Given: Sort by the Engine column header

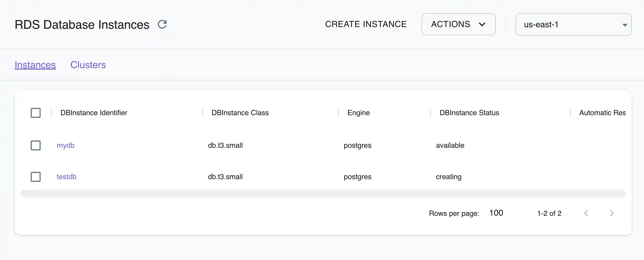Looking at the screenshot, I should tap(359, 113).
